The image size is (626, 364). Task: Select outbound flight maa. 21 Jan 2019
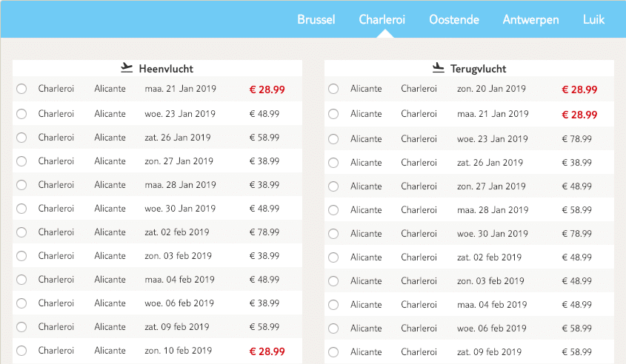[21, 89]
